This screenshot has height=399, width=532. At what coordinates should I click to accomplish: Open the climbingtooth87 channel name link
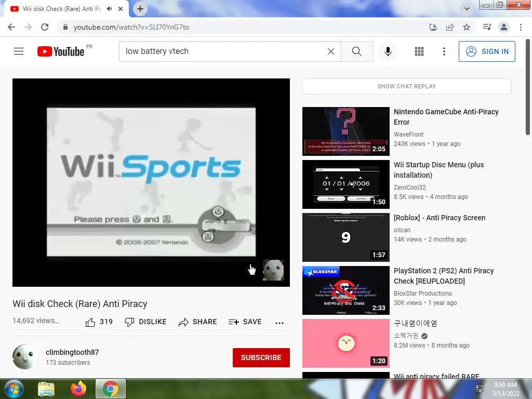click(x=72, y=352)
